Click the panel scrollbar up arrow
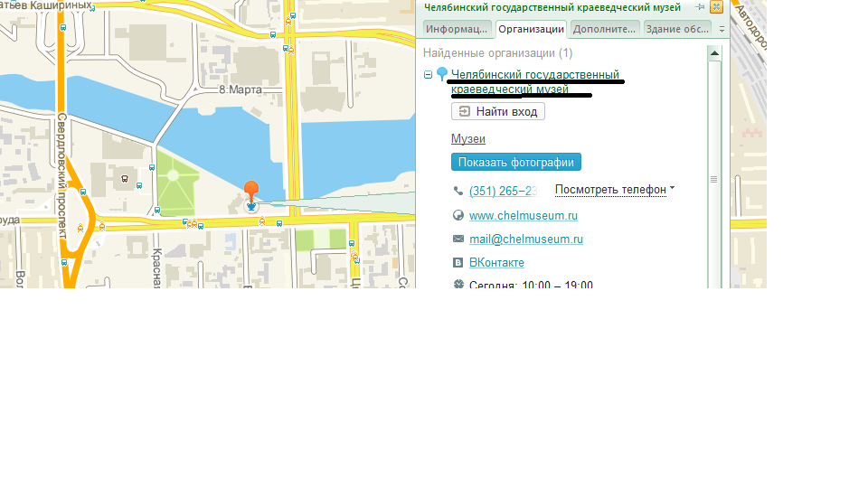This screenshot has width=868, height=488. coord(714,53)
